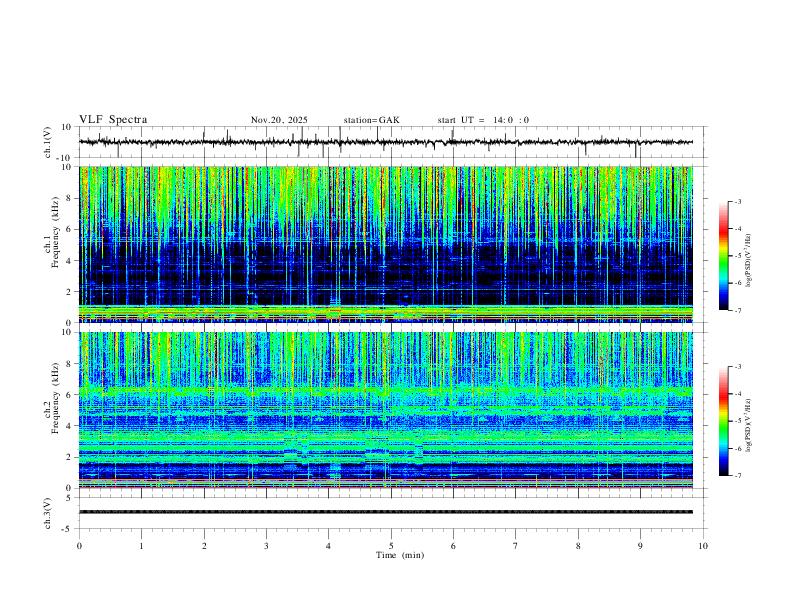Click the log(PSD) label beside ch.1 colorbar
The width and height of the screenshot is (792, 612).
(749, 261)
